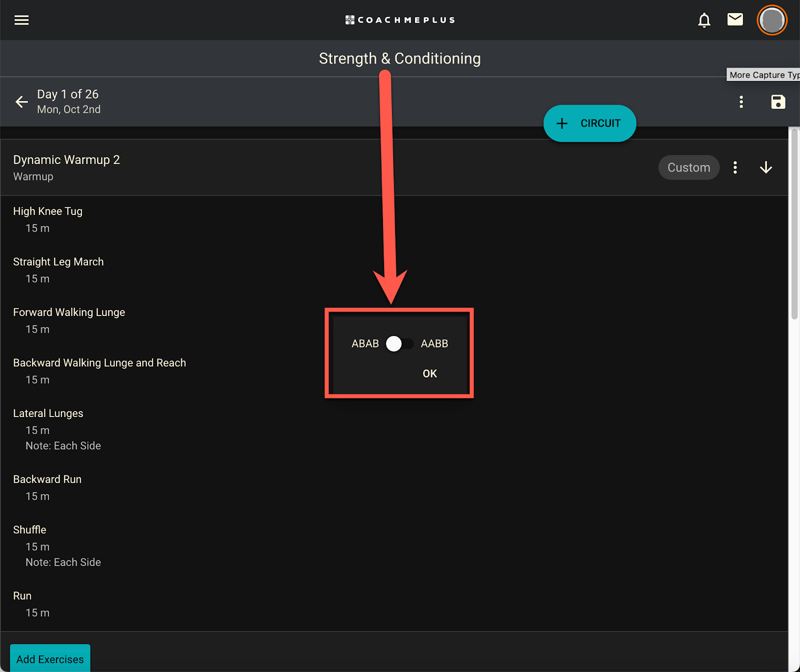
Task: Select the Forward Walking Lunge exercise
Action: pos(69,312)
